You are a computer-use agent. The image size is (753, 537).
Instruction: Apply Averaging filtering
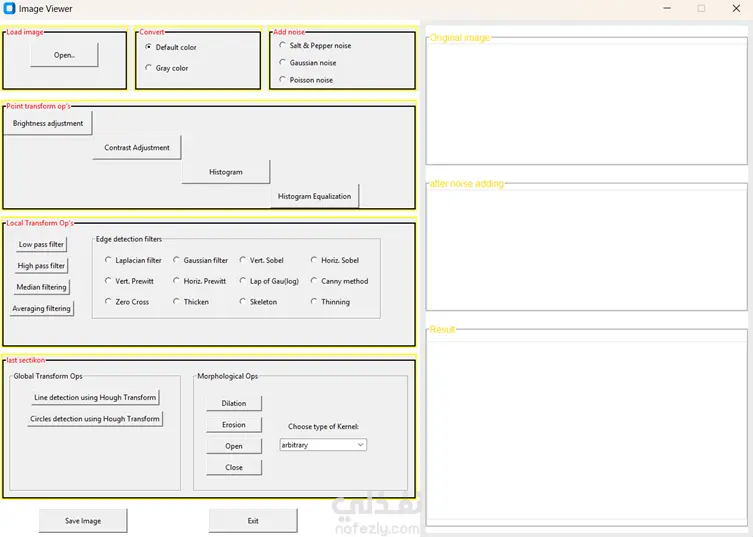click(x=41, y=308)
